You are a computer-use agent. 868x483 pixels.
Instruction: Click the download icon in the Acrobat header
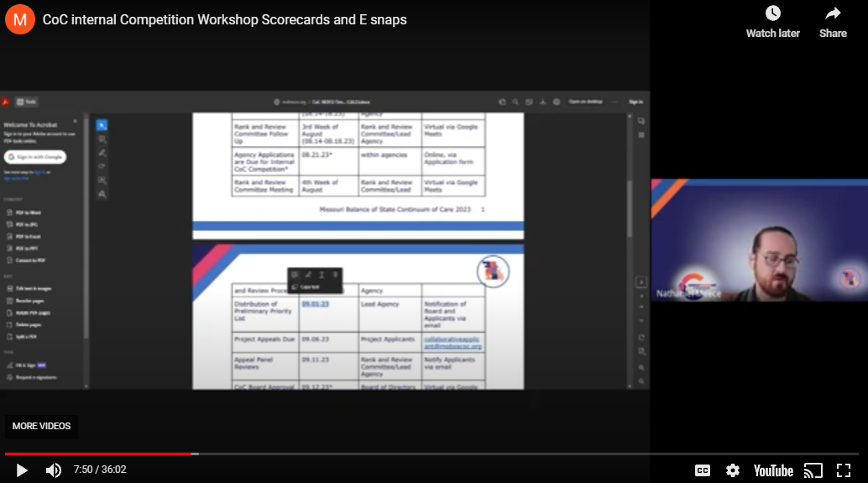click(x=542, y=102)
